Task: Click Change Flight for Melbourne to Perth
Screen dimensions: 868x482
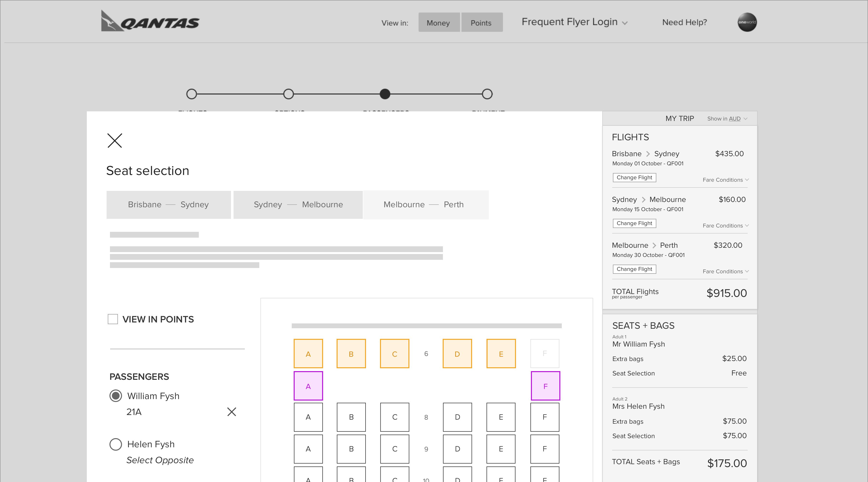Action: coord(634,269)
